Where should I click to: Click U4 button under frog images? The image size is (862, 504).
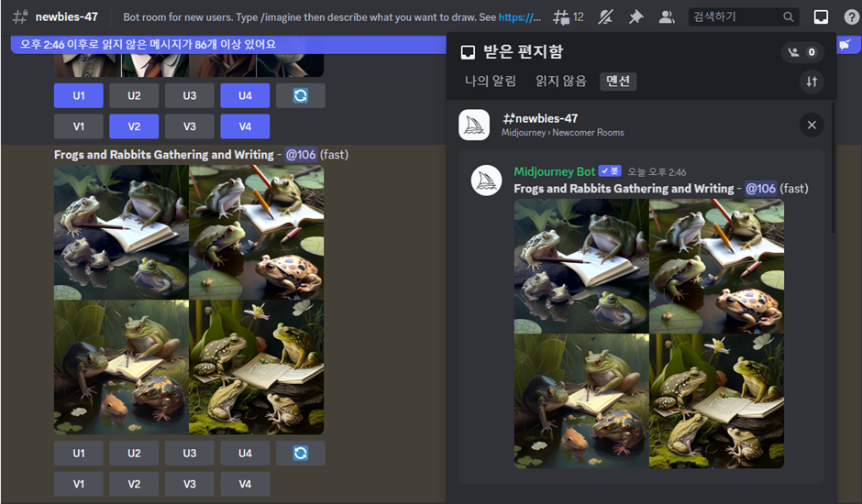click(245, 454)
